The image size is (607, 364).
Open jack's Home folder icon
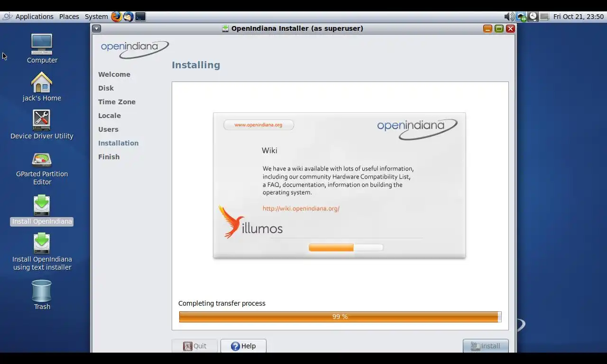pos(42,86)
